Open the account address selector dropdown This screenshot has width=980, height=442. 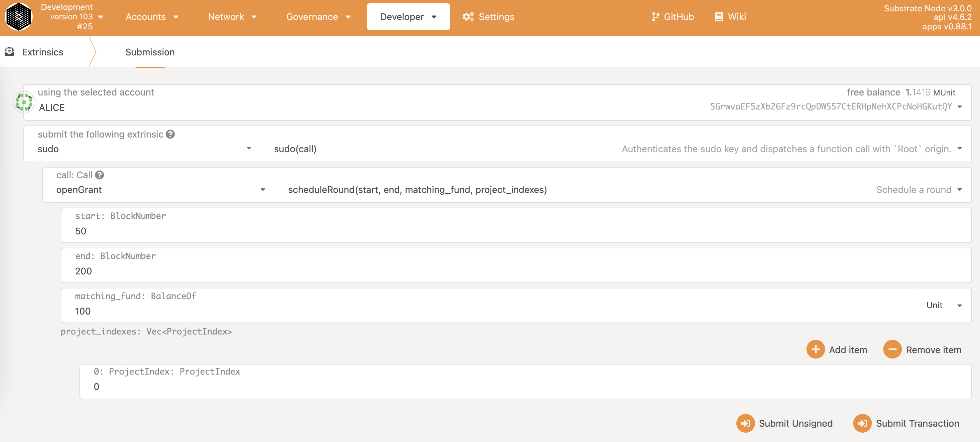(x=959, y=107)
